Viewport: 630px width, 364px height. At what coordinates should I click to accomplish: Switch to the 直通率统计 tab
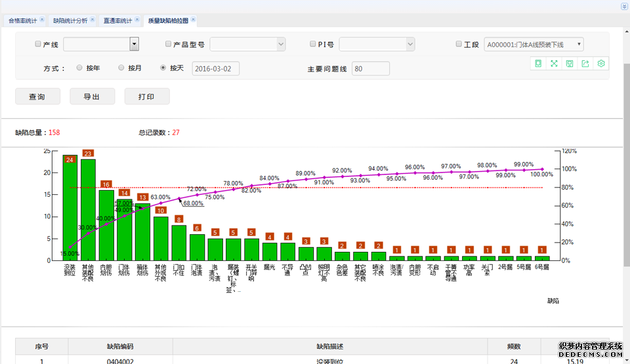point(118,20)
